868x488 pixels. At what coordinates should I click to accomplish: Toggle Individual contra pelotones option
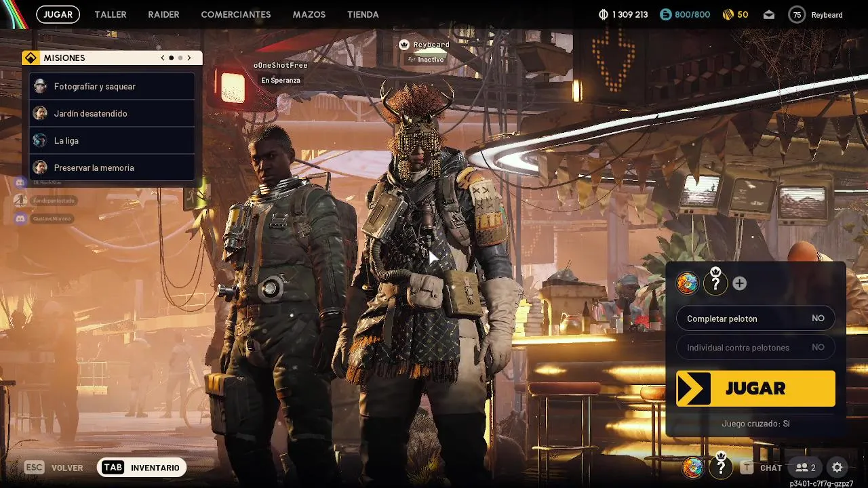point(755,348)
